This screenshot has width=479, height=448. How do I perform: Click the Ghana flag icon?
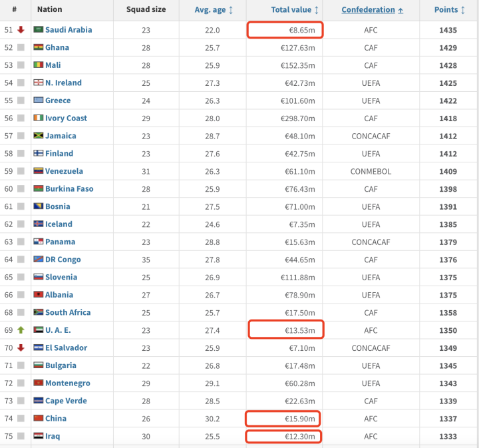pyautogui.click(x=39, y=47)
